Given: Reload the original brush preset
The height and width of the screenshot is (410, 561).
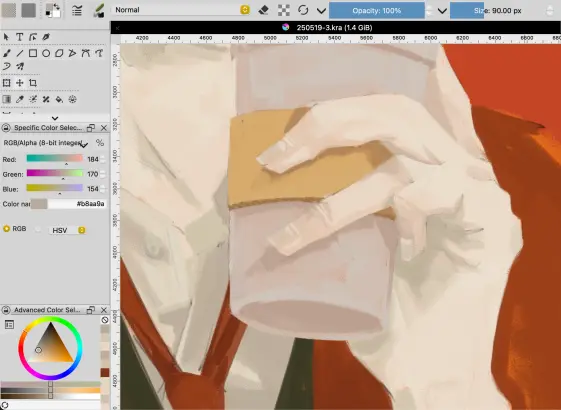Looking at the screenshot, I should point(303,10).
